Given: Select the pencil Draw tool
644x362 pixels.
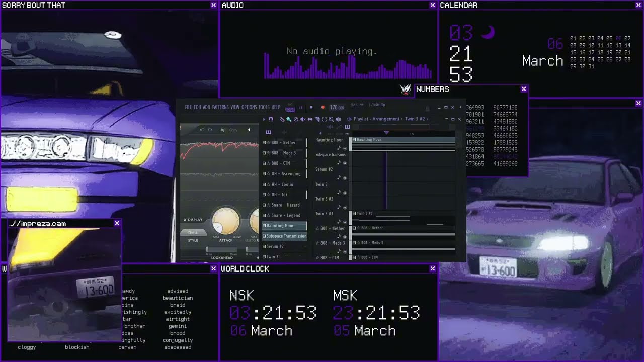Looking at the screenshot, I should 282,119.
